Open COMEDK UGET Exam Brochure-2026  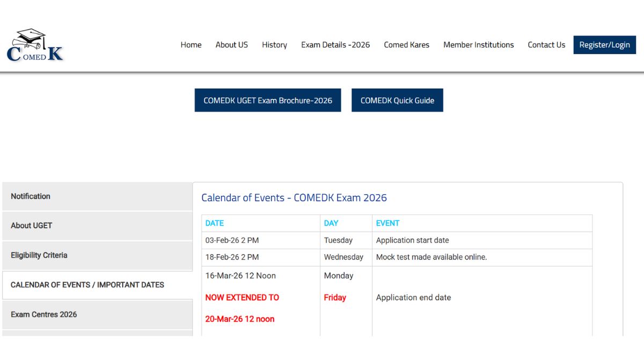(x=268, y=100)
